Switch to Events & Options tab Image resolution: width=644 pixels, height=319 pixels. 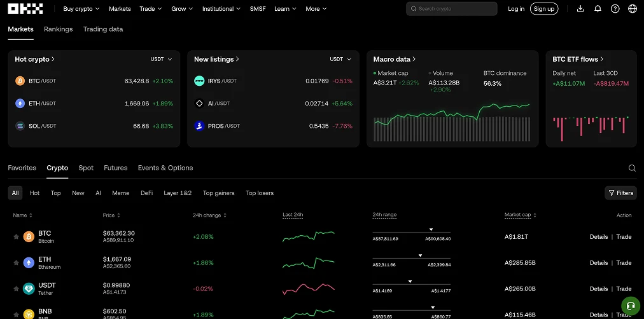(165, 168)
